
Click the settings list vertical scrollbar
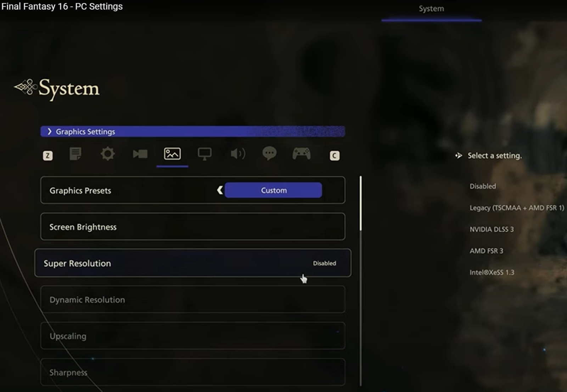tap(361, 203)
